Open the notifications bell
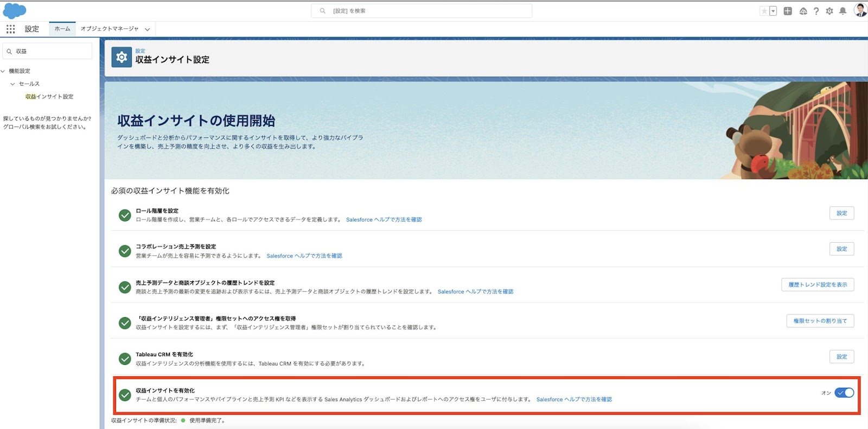 tap(843, 11)
